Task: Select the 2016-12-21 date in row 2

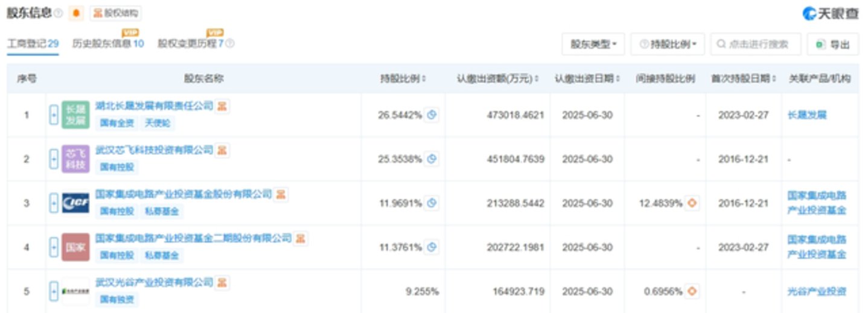Action: (743, 159)
